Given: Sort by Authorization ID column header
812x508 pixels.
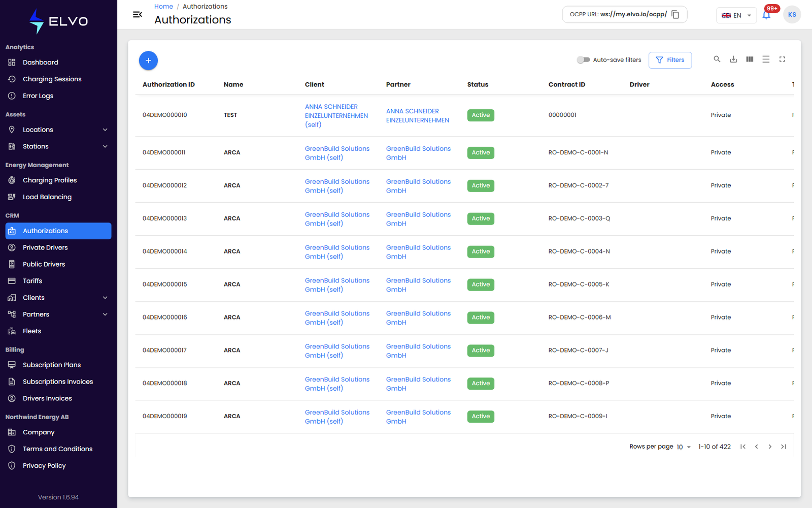Looking at the screenshot, I should (168, 84).
